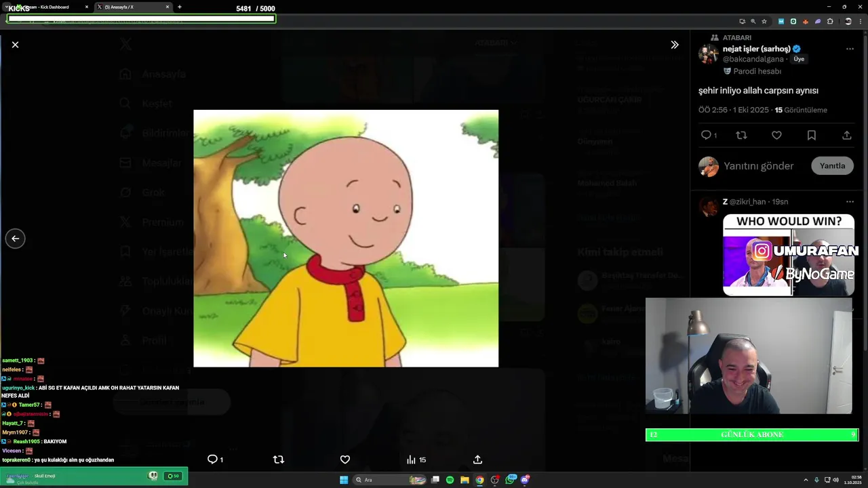Open more options on @zikri_han reply
The width and height of the screenshot is (868, 488).
[x=850, y=201]
